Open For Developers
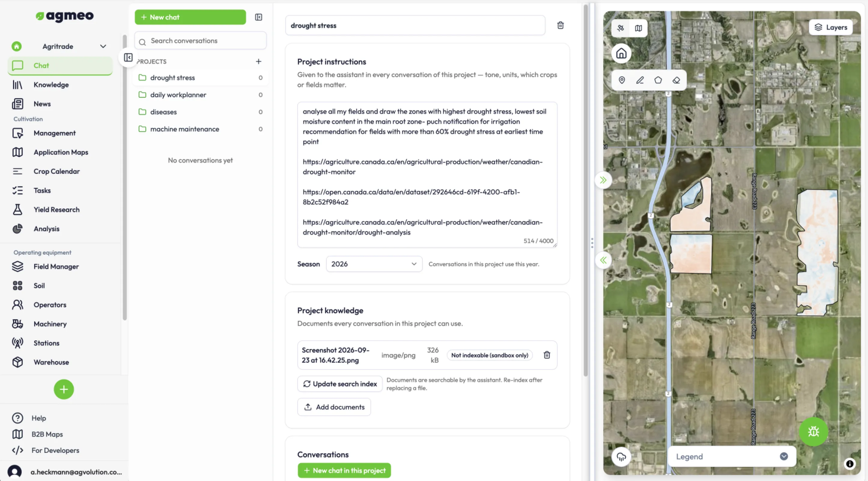This screenshot has width=868, height=481. click(x=55, y=450)
